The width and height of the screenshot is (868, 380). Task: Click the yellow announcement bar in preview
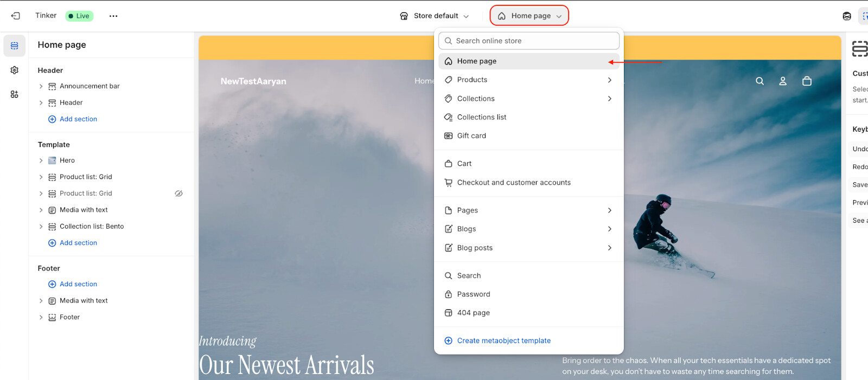(x=316, y=48)
